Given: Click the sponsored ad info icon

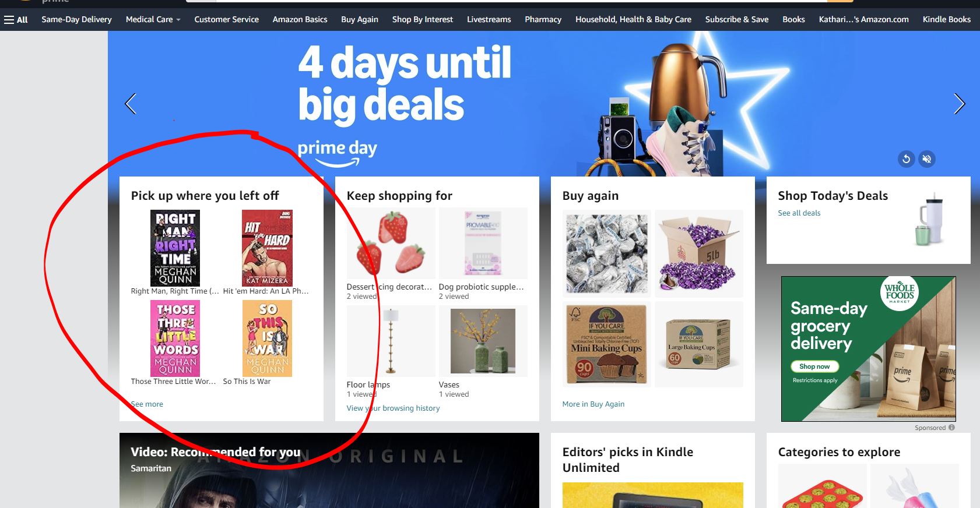Looking at the screenshot, I should 951,428.
